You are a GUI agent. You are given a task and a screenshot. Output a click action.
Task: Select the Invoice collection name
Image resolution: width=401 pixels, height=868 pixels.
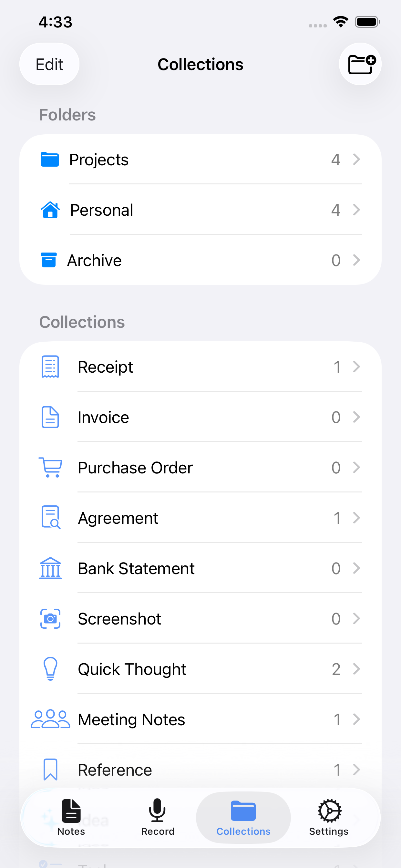click(x=103, y=417)
